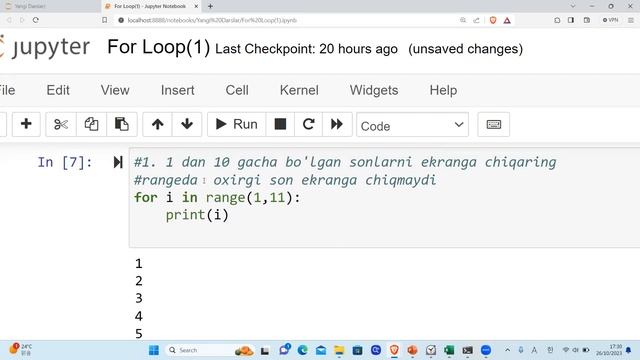Open the View menu
Screen dimensions: 640x360
pyautogui.click(x=115, y=90)
